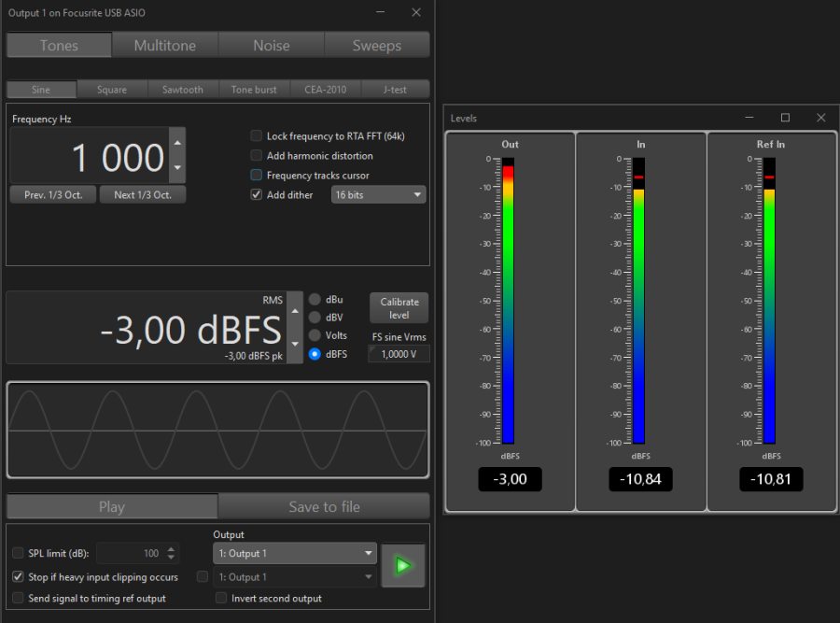The width and height of the screenshot is (840, 623).
Task: Increase the SPL limit value with the up arrow
Action: pos(171,549)
